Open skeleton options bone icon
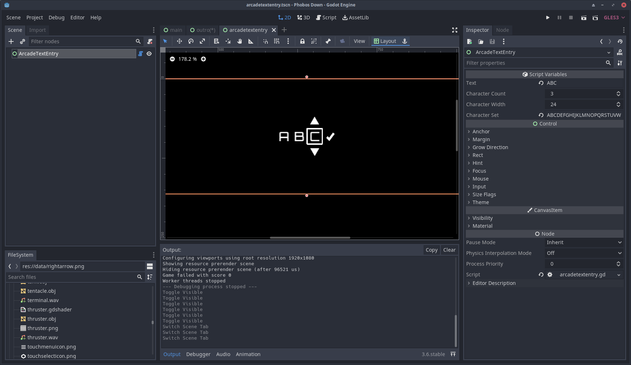Viewport: 631px width, 365px height. point(328,41)
